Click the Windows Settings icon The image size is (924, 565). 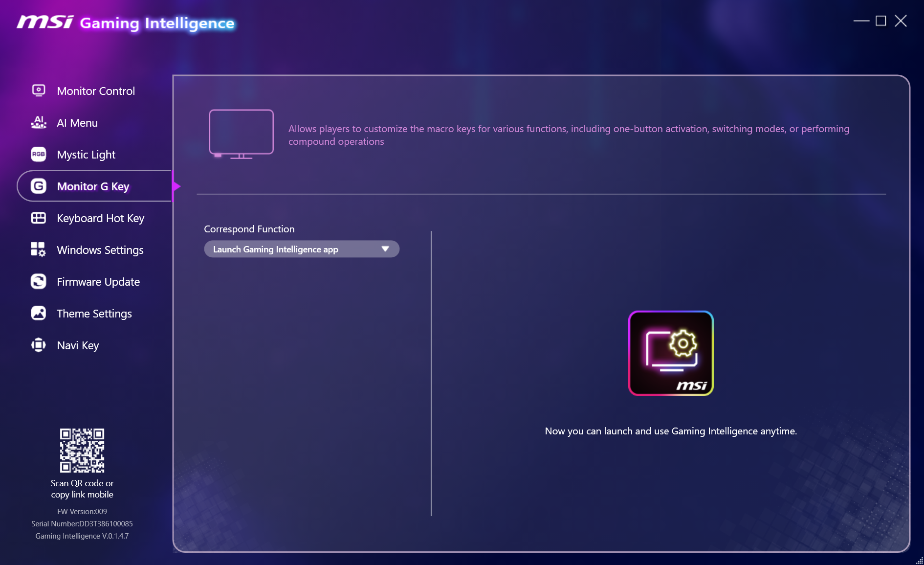[39, 249]
